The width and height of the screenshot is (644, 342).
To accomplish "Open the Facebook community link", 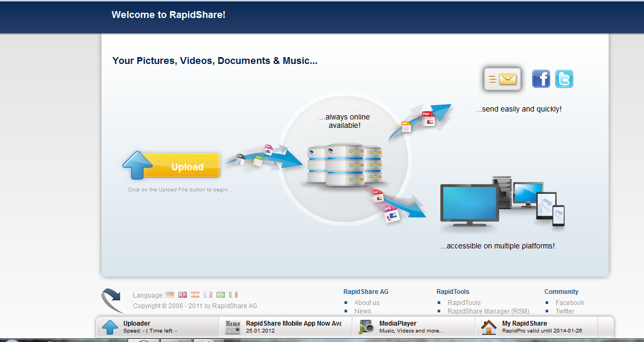I will coord(570,303).
